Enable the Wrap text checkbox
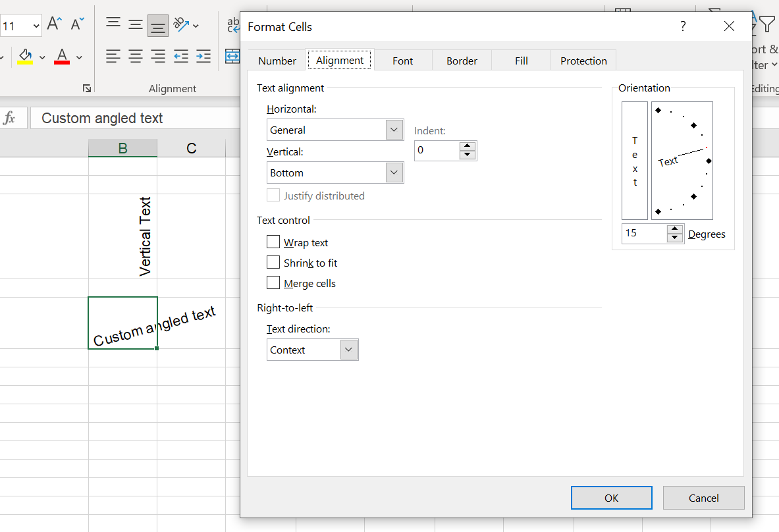This screenshot has height=532, width=779. click(x=273, y=242)
